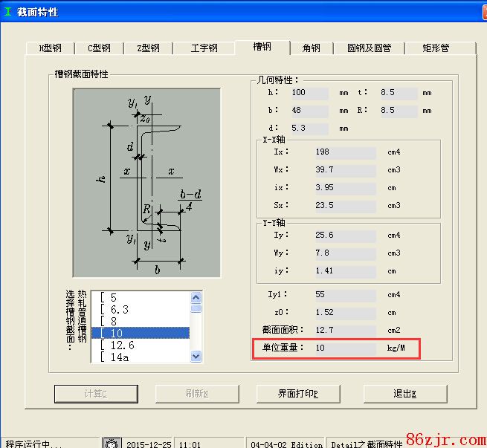
Task: Switch to the 角钢 tab
Action: click(311, 48)
